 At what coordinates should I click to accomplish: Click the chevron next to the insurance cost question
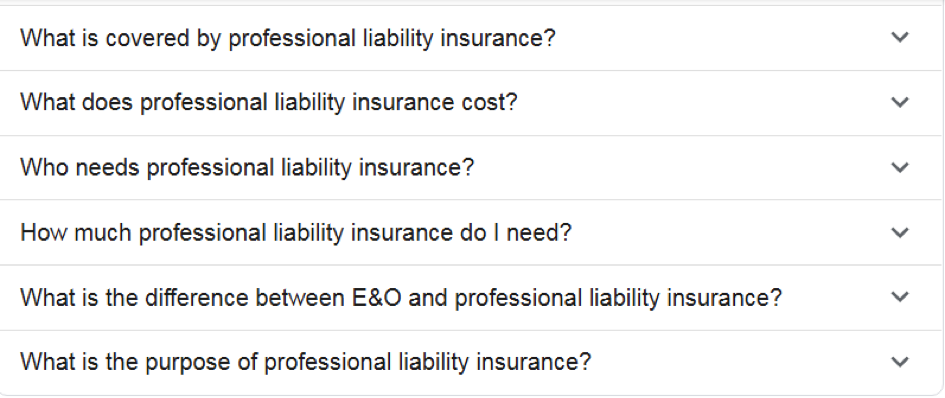click(900, 102)
